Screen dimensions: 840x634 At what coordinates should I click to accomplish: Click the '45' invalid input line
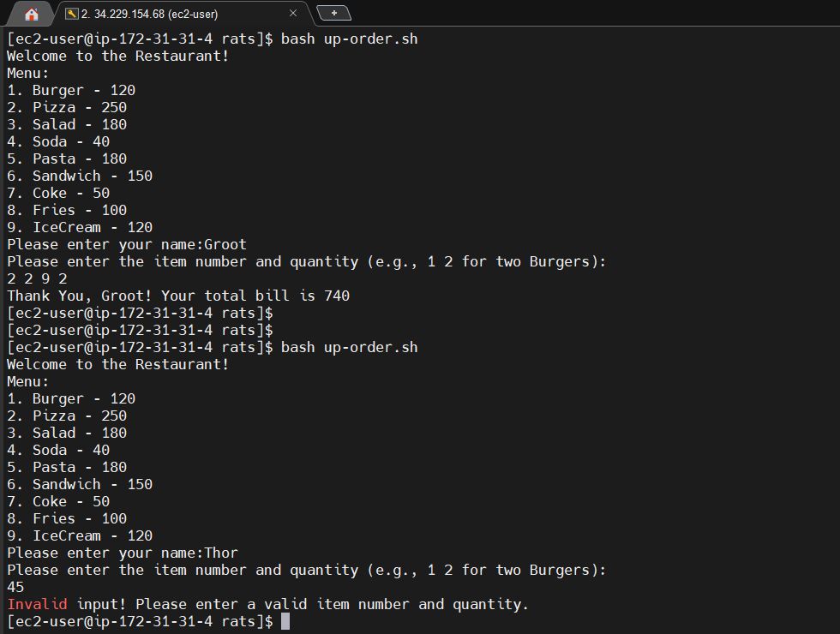15,588
